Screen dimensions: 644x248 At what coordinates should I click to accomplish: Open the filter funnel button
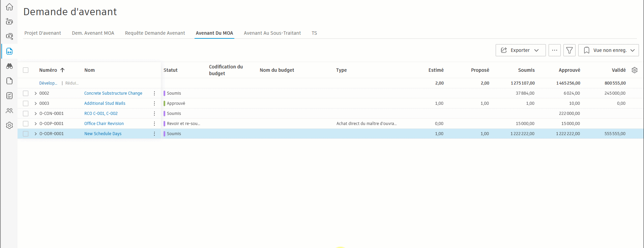(569, 50)
